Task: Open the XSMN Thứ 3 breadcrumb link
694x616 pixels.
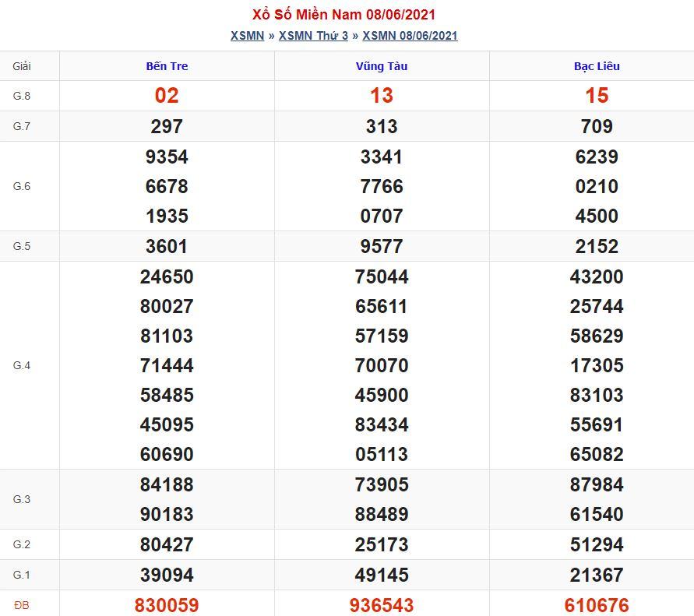Action: tap(313, 36)
